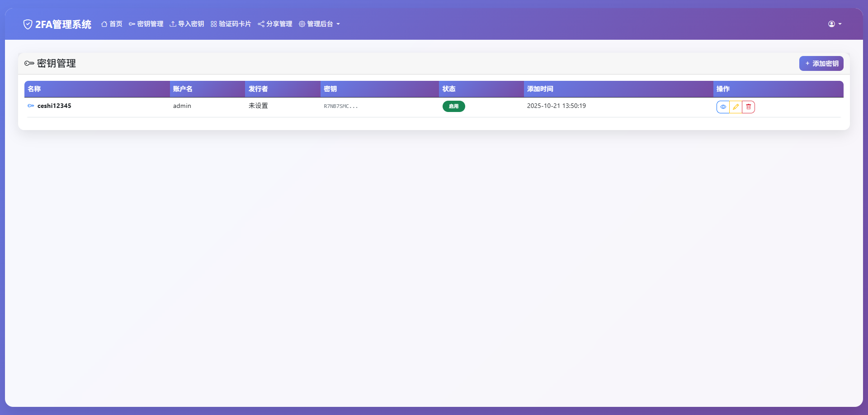
Task: Click the 添加密钥 button
Action: [x=821, y=63]
